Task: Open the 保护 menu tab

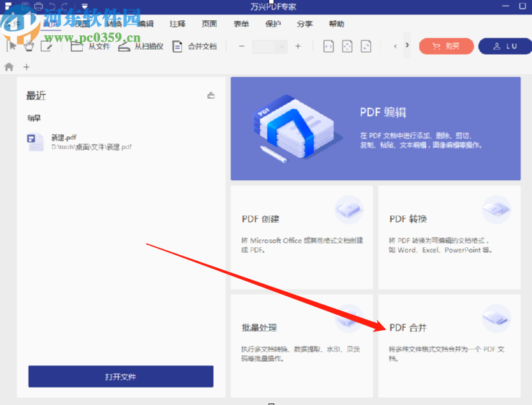Action: (273, 24)
